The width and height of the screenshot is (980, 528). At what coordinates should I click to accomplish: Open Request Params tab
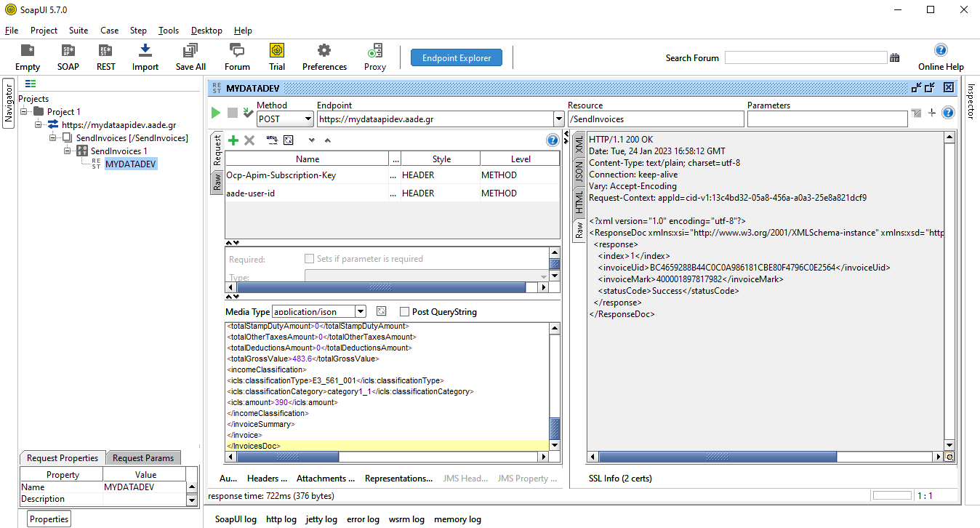tap(143, 458)
